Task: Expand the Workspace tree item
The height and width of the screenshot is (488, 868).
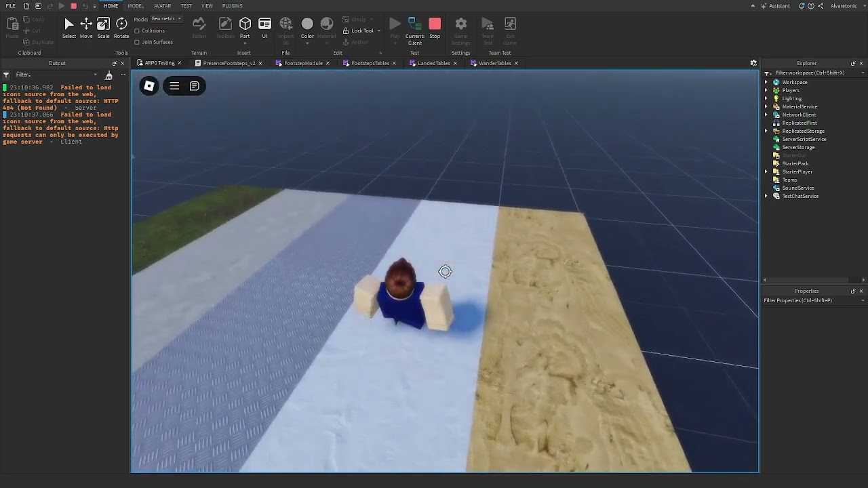Action: 767,82
